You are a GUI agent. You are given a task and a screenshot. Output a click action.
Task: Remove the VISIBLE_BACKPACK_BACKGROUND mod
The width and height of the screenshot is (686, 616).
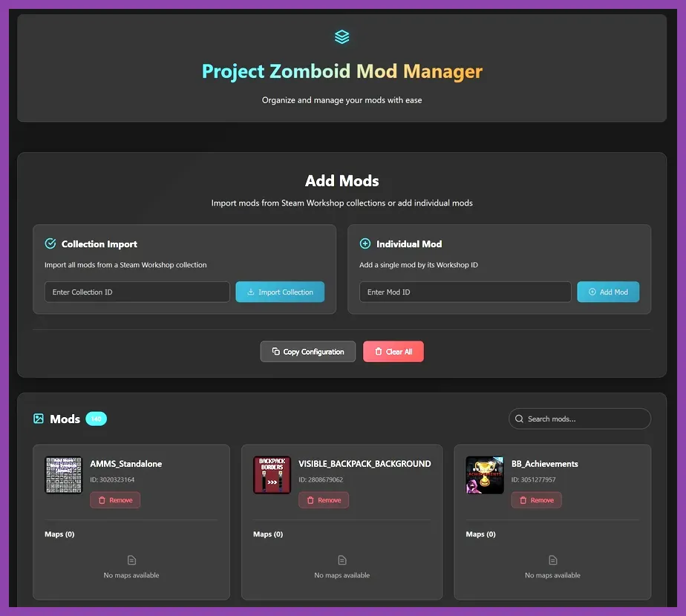click(x=324, y=500)
